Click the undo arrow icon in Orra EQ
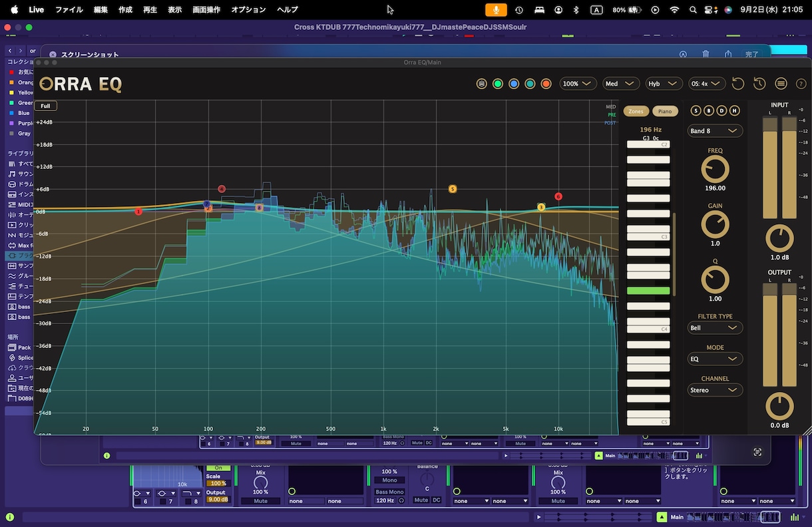The image size is (812, 527). tap(737, 84)
